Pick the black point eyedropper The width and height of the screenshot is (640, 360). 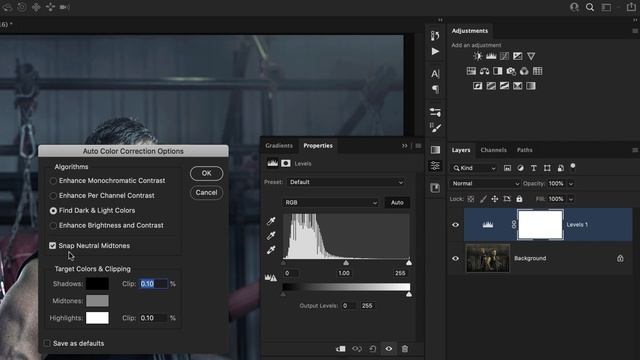pos(271,221)
